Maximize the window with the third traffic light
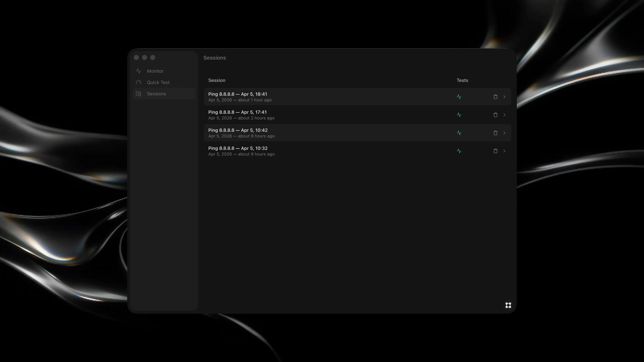The width and height of the screenshot is (644, 362). (153, 58)
